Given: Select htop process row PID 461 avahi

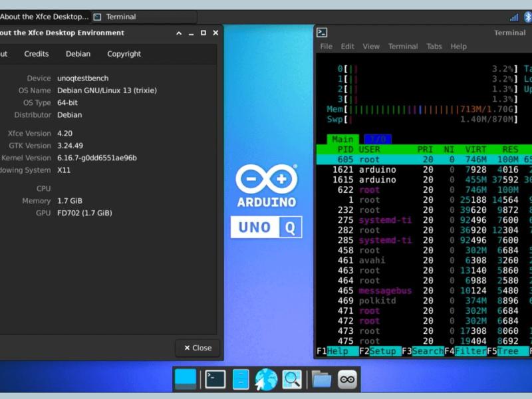Looking at the screenshot, I should click(x=424, y=261).
